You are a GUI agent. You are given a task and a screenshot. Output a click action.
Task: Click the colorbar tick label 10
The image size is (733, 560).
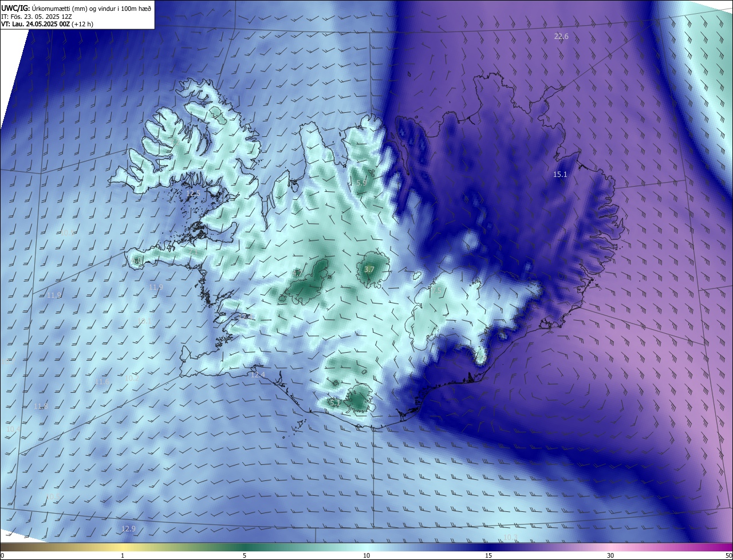[x=366, y=555]
